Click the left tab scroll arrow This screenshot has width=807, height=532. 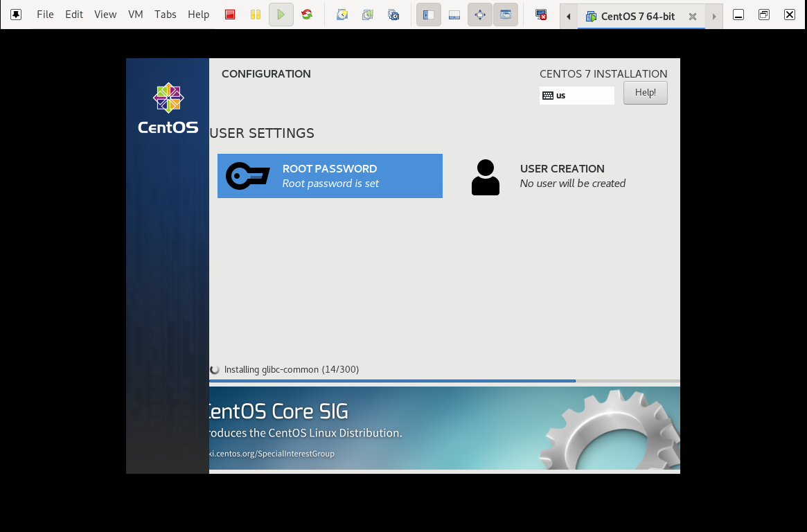click(569, 17)
